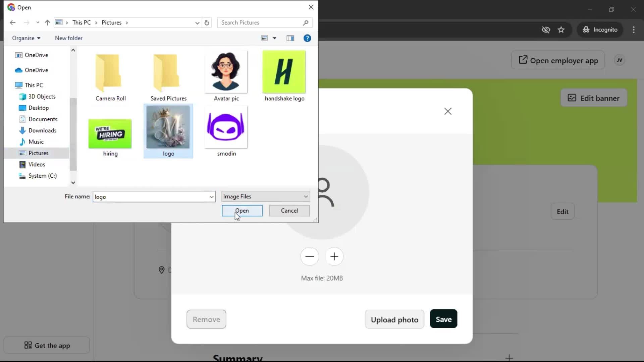Open the dialog help question mark

(307, 38)
